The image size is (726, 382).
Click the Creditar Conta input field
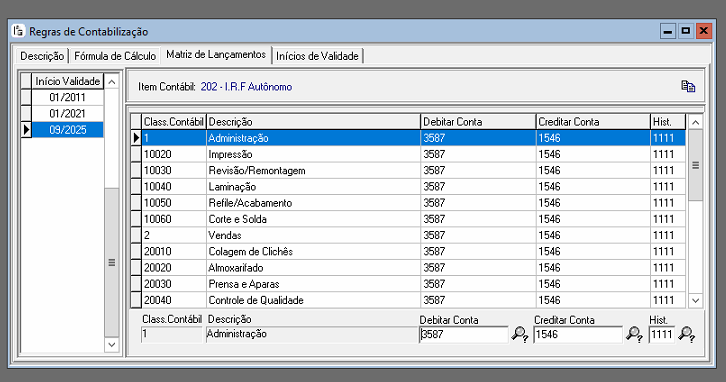[x=578, y=334]
